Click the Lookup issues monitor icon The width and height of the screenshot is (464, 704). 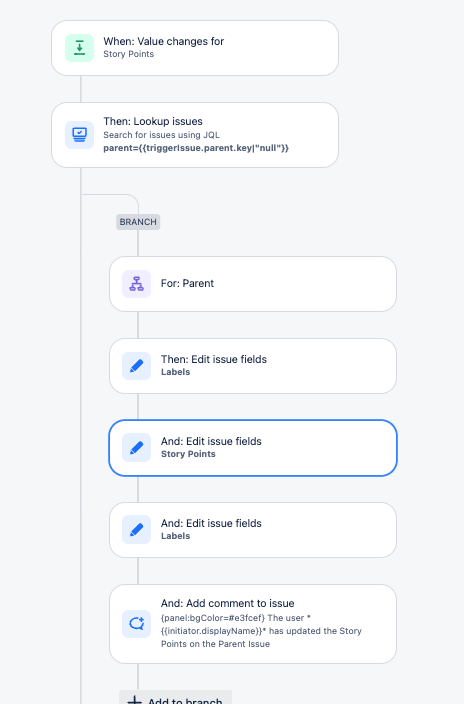point(80,134)
